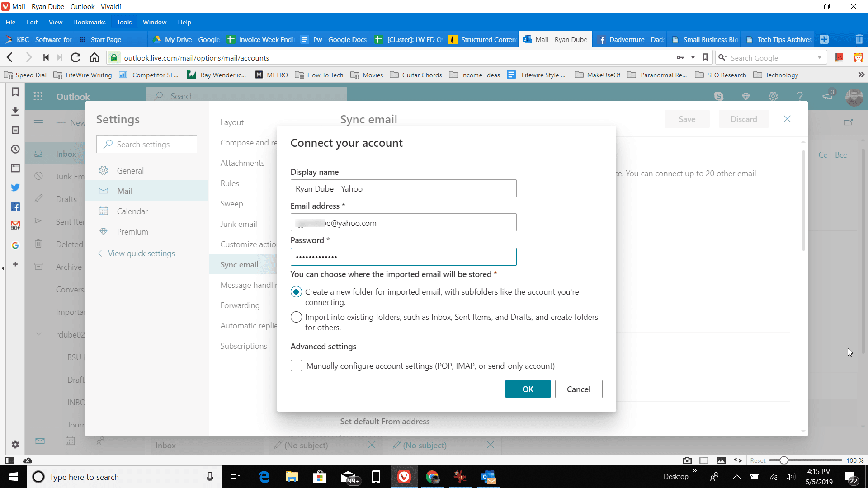Screen dimensions: 868x488
Task: Click the search settings magnifier icon
Action: 108,144
